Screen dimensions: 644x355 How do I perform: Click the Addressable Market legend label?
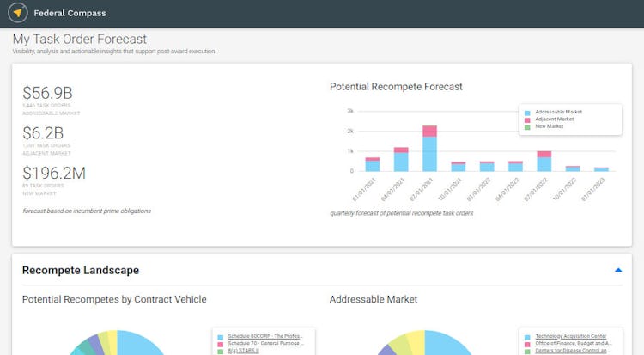point(559,112)
